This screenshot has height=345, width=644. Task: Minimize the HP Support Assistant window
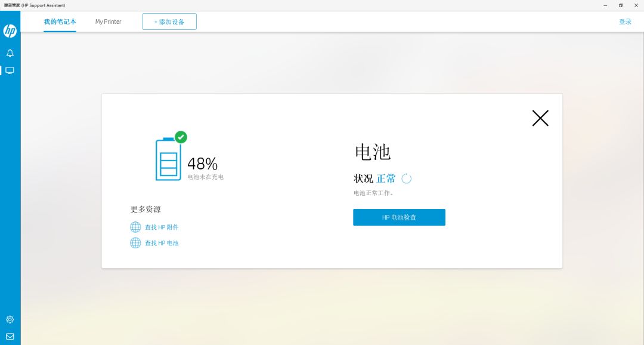pos(605,5)
